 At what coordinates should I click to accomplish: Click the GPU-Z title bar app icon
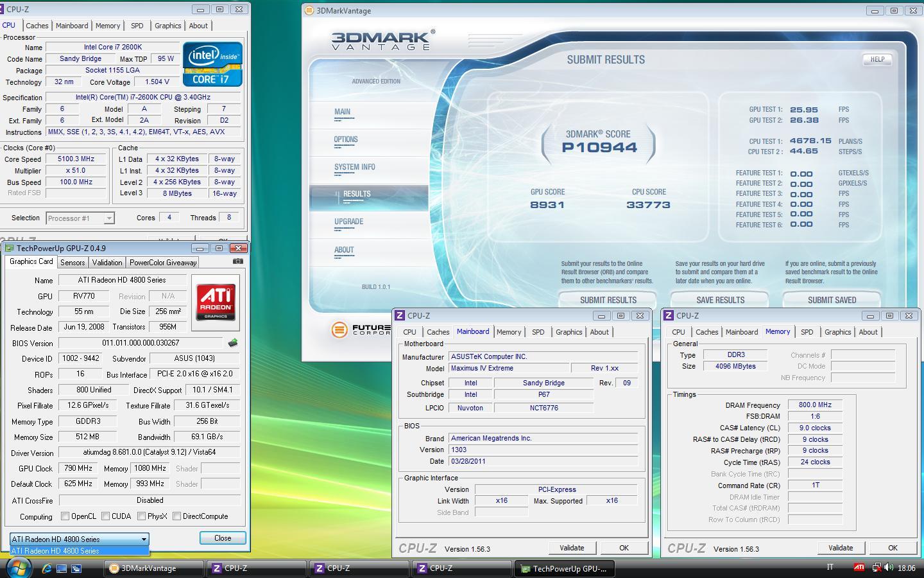coord(9,249)
